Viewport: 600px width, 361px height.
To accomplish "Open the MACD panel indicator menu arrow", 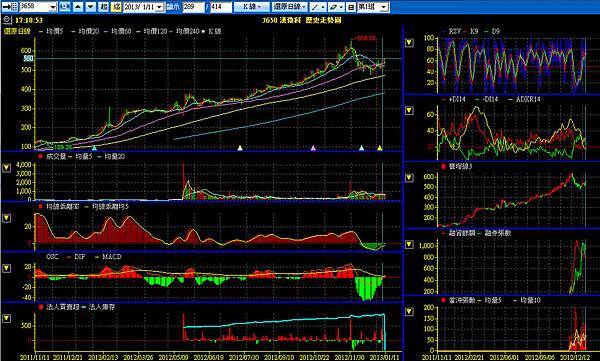I will (x=7, y=268).
